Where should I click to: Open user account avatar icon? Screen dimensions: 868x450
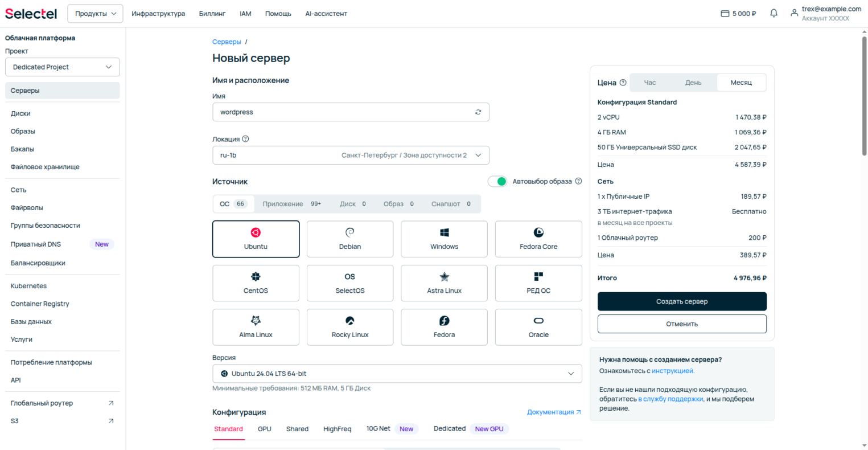[x=794, y=13]
